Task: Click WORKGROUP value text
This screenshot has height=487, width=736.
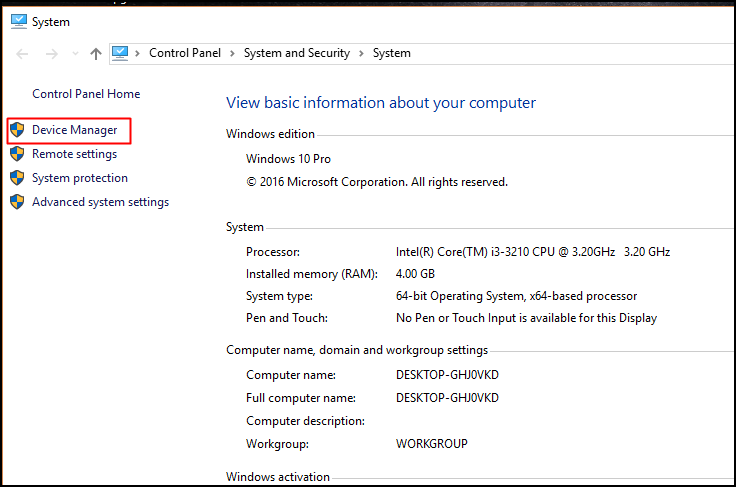Action: (x=432, y=444)
